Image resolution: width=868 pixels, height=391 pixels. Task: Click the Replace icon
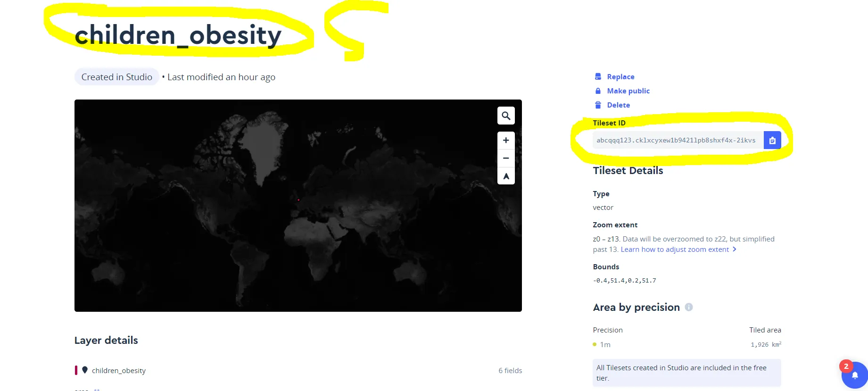point(598,76)
